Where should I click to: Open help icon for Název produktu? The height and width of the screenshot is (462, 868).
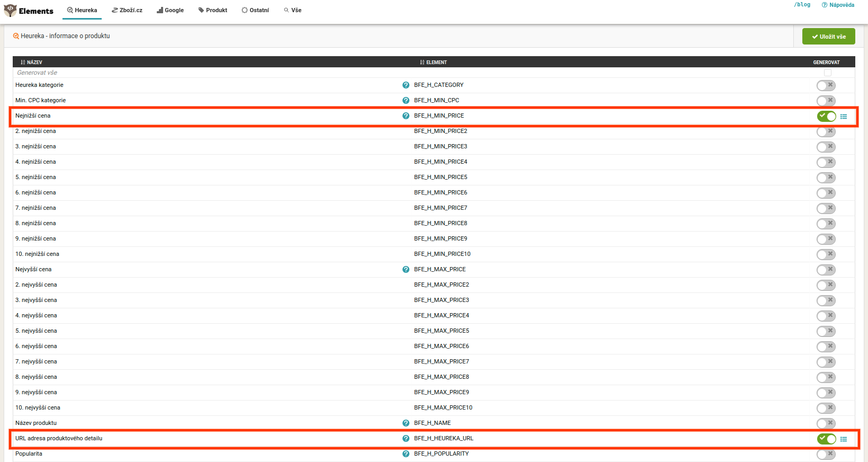tap(406, 423)
